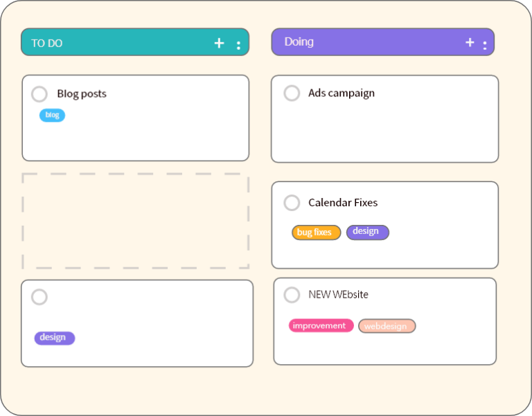
Task: Tick the untitled design card's circle
Action: (x=39, y=297)
